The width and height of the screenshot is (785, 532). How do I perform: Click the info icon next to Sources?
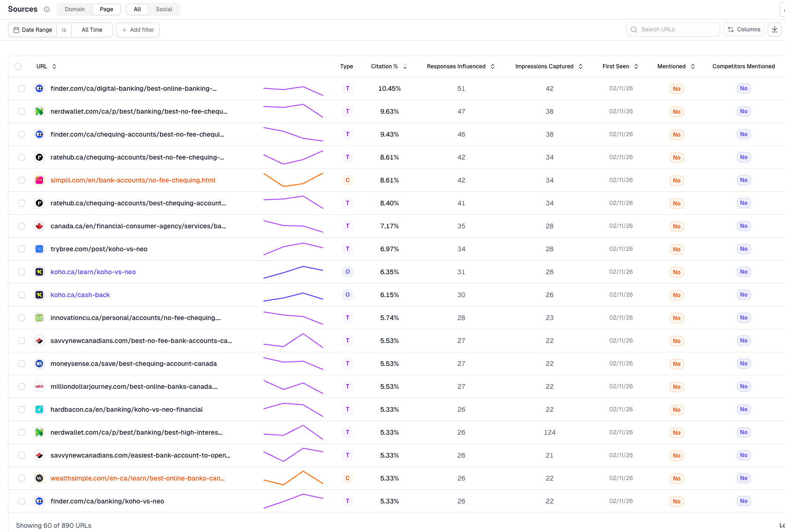click(x=46, y=9)
